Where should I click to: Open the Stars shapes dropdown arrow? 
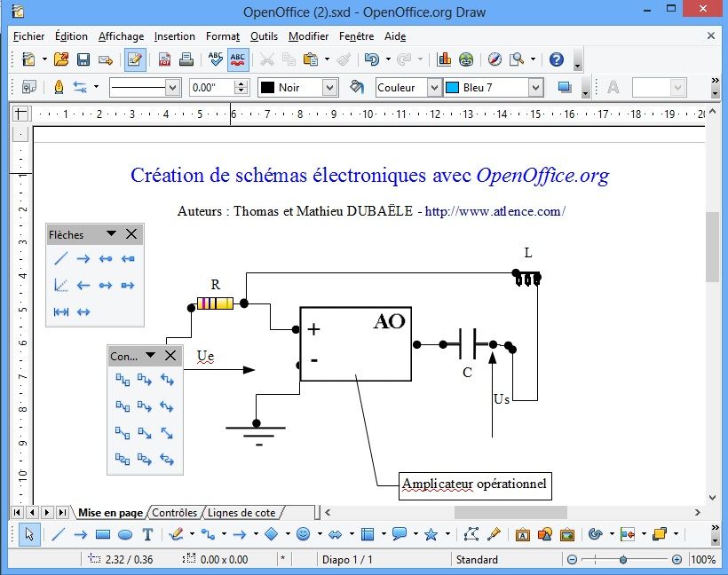click(447, 534)
